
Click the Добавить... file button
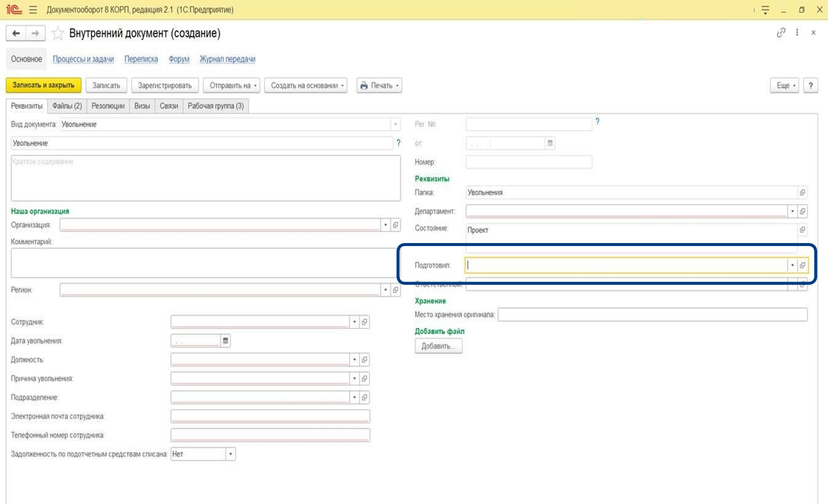[x=439, y=346]
